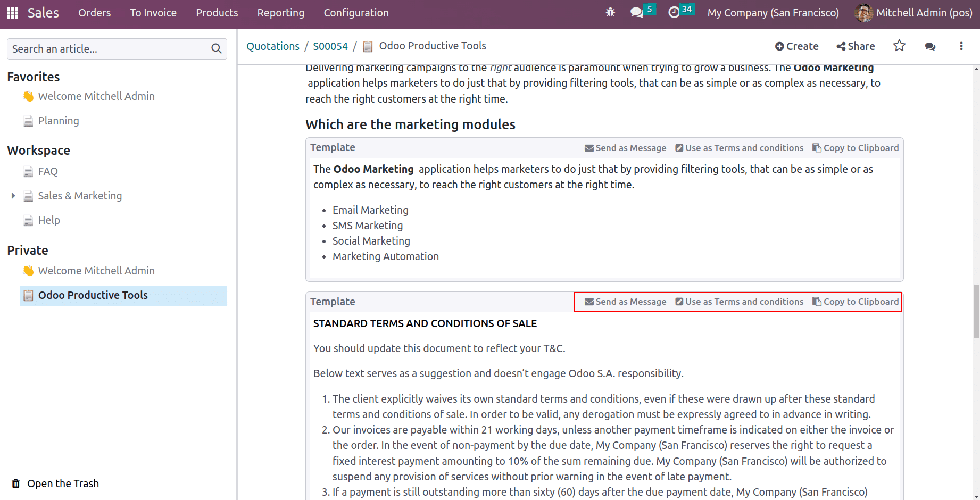The width and height of the screenshot is (980, 500).
Task: Click the Planning article page icon
Action: 28,121
